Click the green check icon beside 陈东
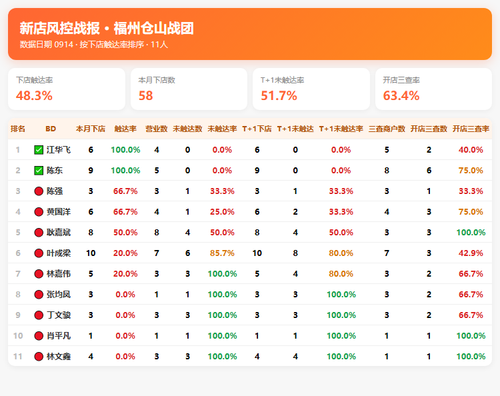 tap(39, 171)
